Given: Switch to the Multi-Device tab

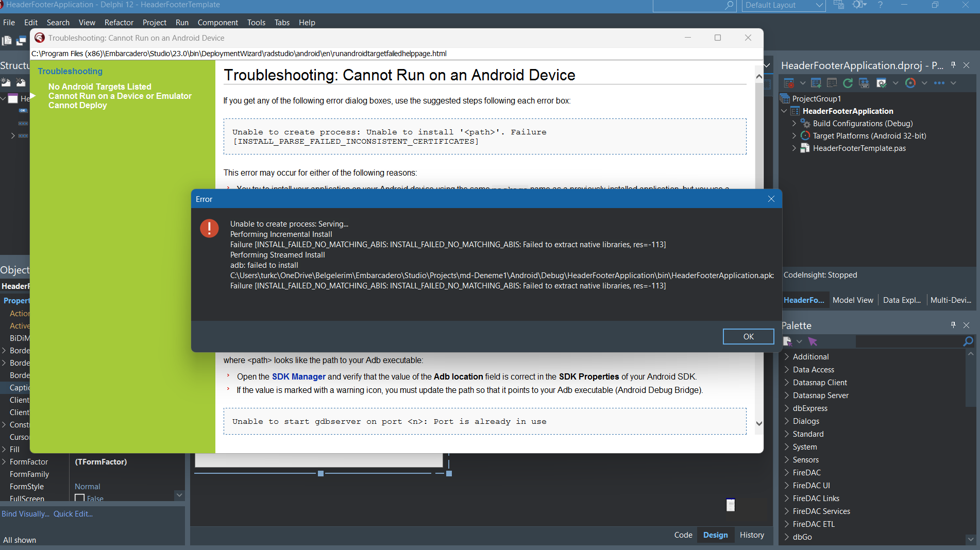Looking at the screenshot, I should 951,300.
